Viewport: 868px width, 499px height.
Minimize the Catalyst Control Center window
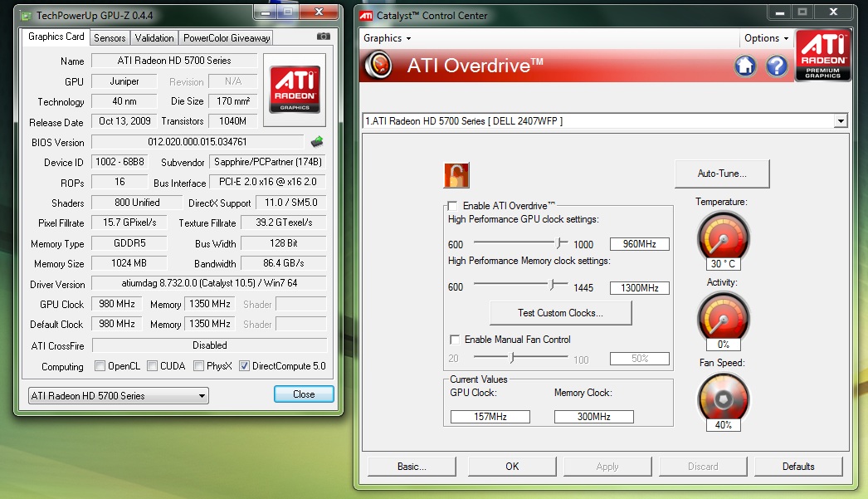tap(780, 12)
